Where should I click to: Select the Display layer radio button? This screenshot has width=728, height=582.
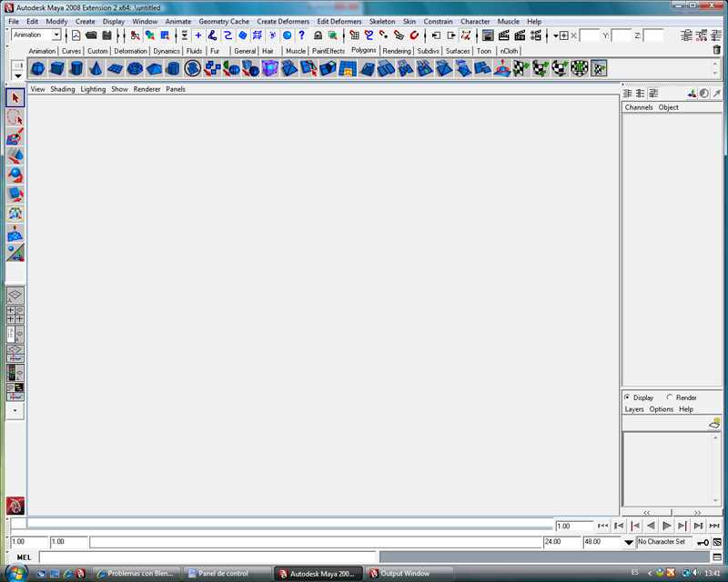627,397
